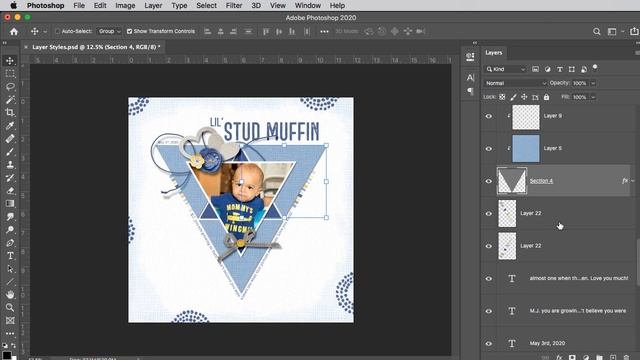Image resolution: width=640 pixels, height=360 pixels.
Task: Open Move tool preset picker arrow
Action: [45, 31]
